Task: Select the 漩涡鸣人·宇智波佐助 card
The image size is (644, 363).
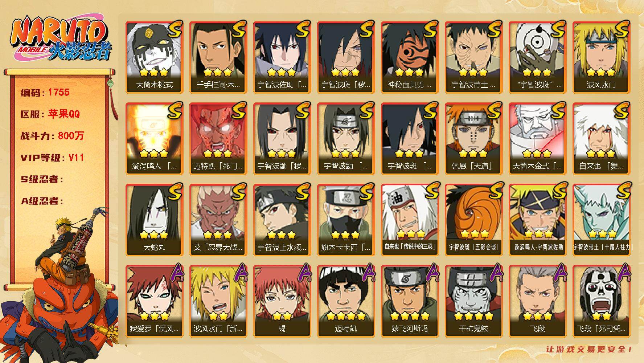Action: coord(537,220)
